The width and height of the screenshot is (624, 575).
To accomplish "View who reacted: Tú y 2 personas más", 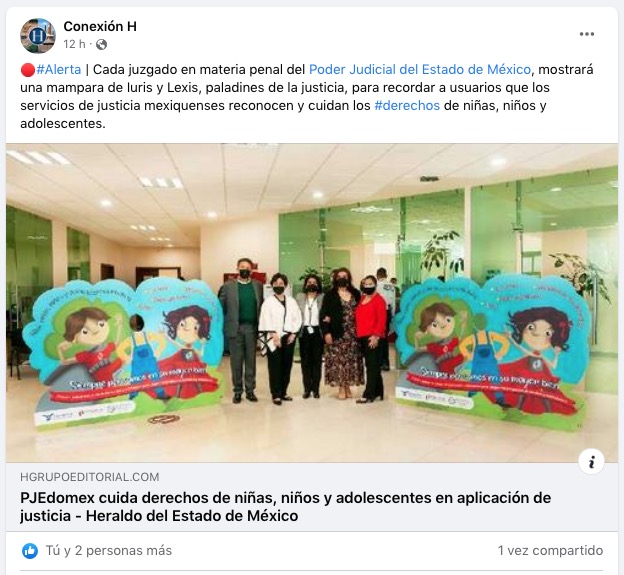I will 109,551.
